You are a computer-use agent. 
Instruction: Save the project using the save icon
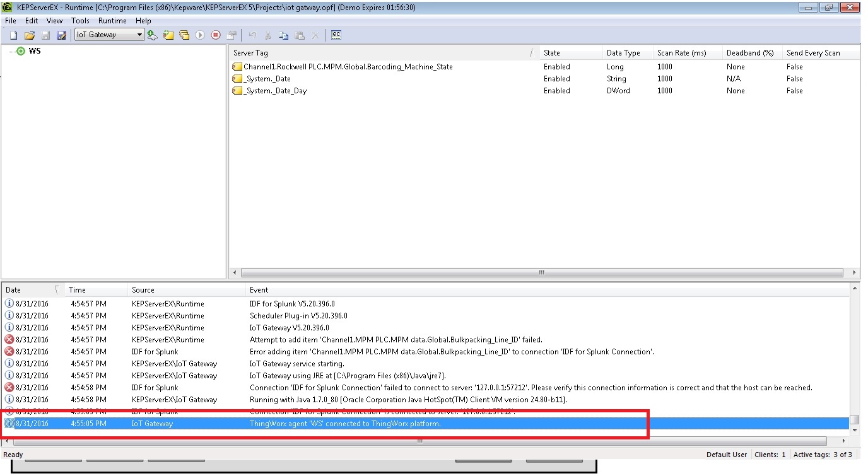(45, 35)
